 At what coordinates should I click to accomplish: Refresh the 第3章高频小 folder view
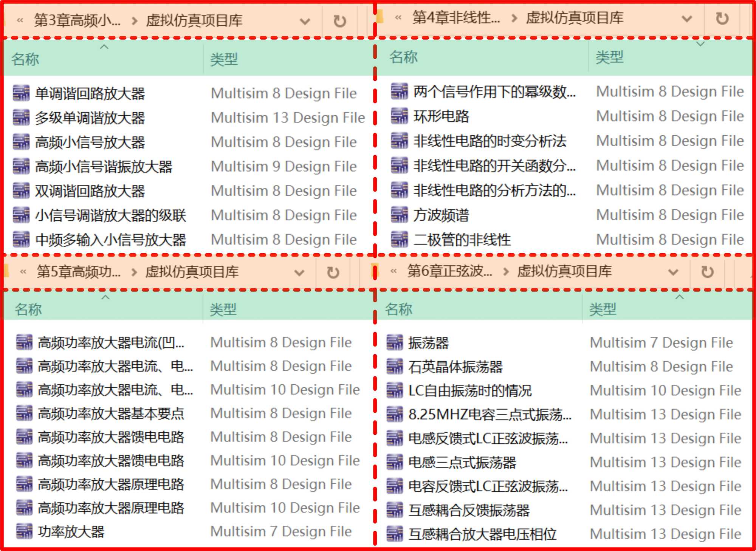[339, 21]
